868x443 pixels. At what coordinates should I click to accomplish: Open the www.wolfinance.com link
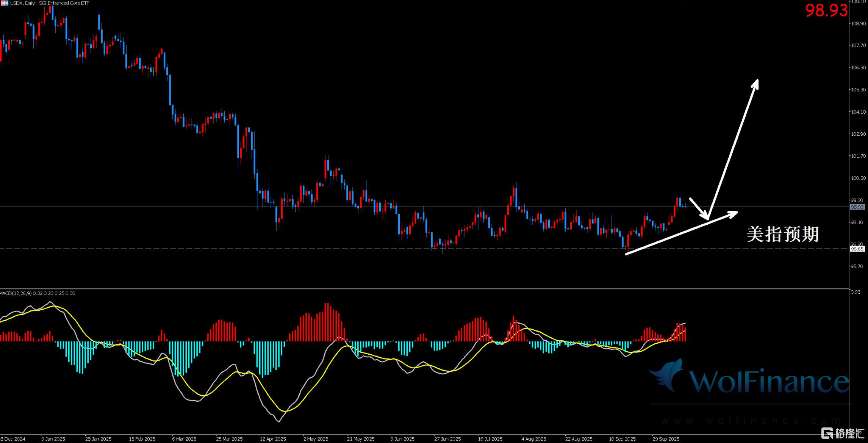[750, 421]
